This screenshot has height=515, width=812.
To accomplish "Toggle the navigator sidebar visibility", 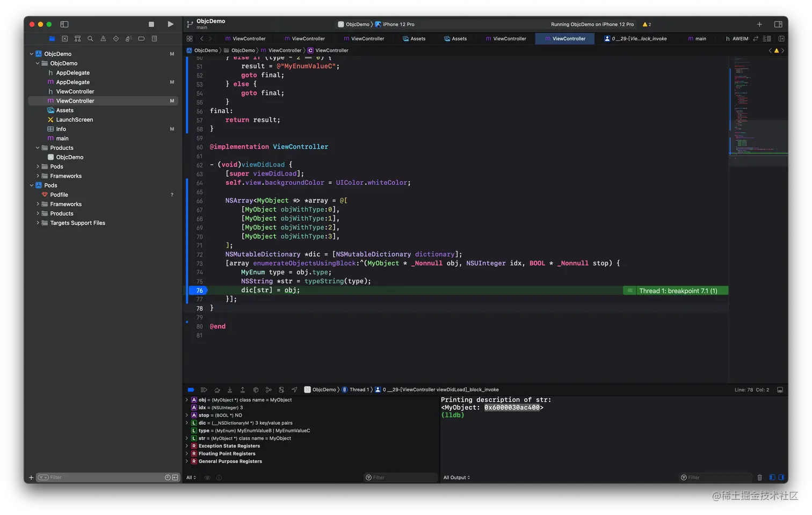I will 64,24.
